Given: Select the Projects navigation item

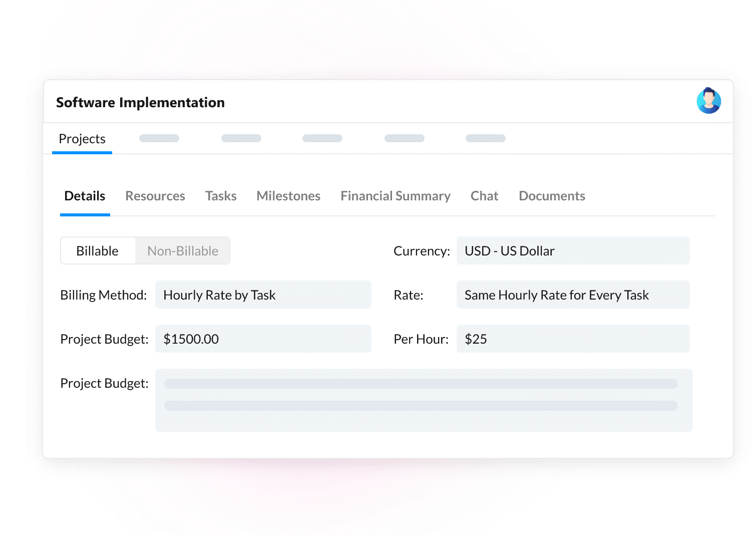Looking at the screenshot, I should point(82,139).
